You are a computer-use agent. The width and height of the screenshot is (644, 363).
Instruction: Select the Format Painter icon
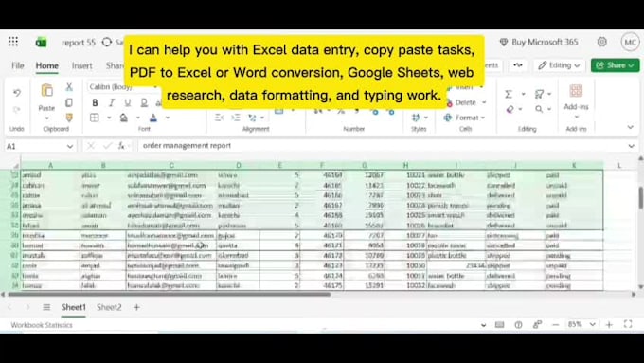pyautogui.click(x=69, y=118)
